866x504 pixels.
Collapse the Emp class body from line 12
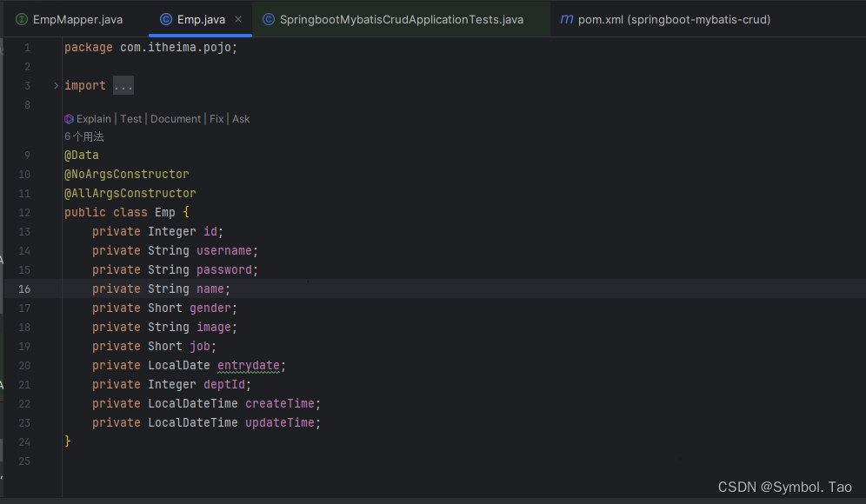[55, 211]
